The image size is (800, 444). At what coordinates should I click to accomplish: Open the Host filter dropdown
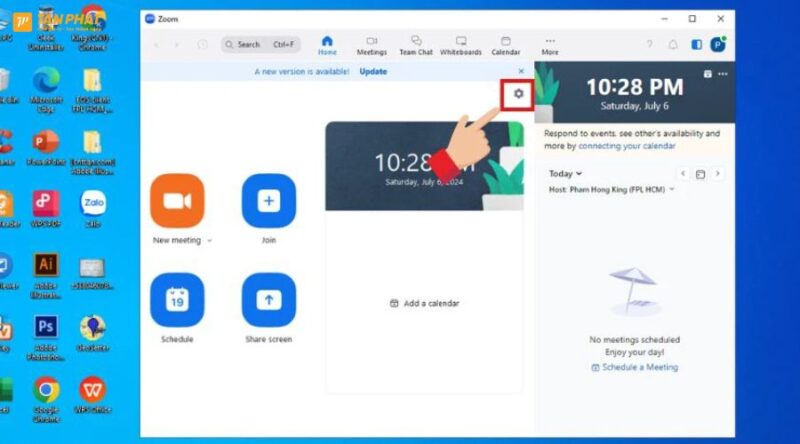672,189
